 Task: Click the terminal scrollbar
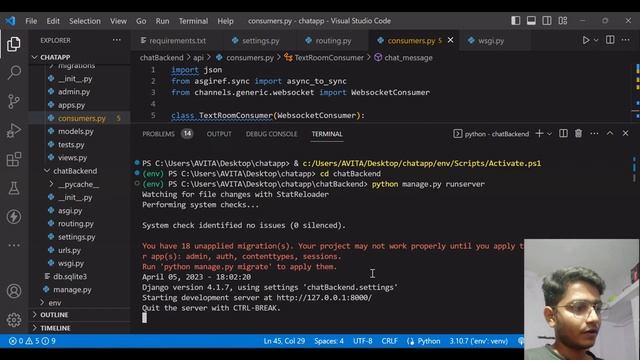pos(634,169)
